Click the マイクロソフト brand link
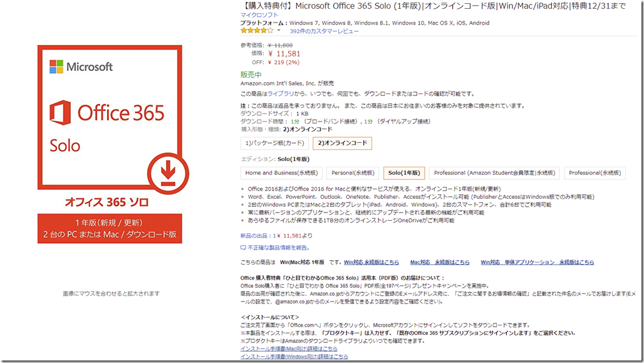 point(259,14)
